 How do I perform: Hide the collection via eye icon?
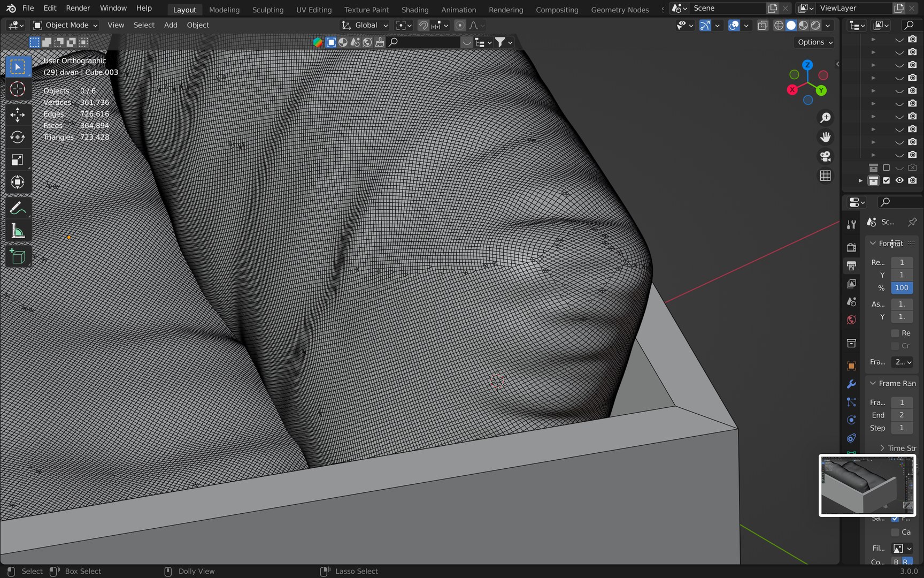(x=899, y=180)
